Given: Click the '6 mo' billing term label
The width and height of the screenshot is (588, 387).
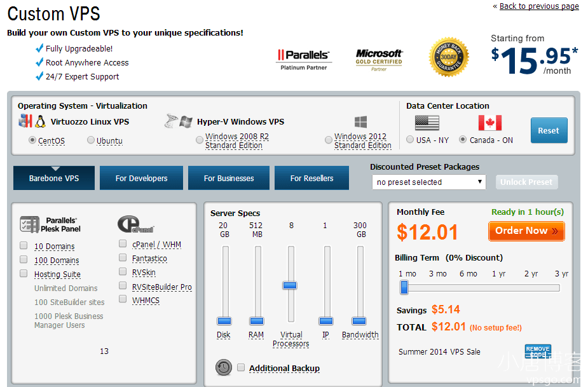Looking at the screenshot, I should (468, 274).
